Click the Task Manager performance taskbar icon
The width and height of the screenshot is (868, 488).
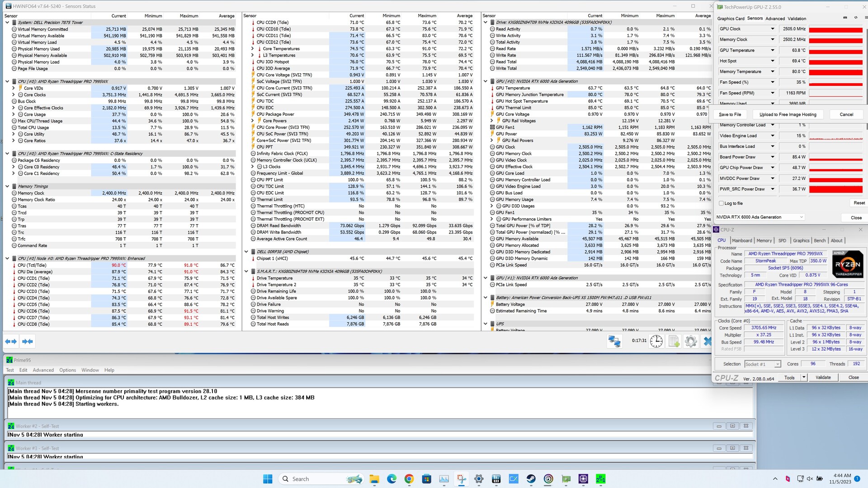coord(444,479)
